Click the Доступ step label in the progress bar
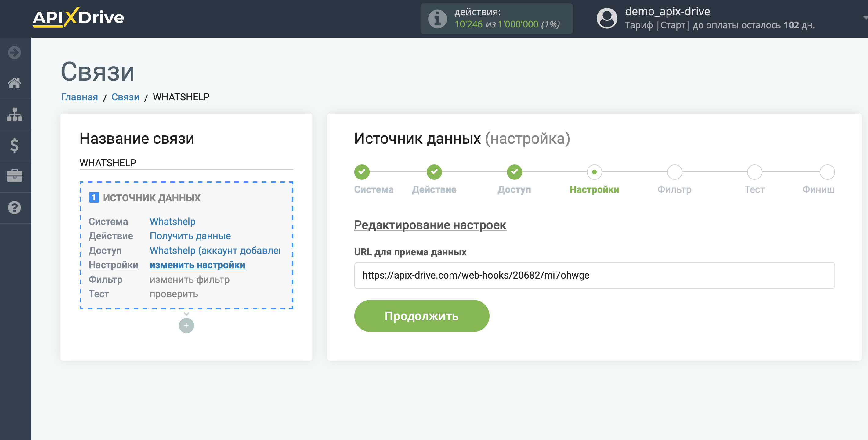The width and height of the screenshot is (868, 440). coord(514,189)
